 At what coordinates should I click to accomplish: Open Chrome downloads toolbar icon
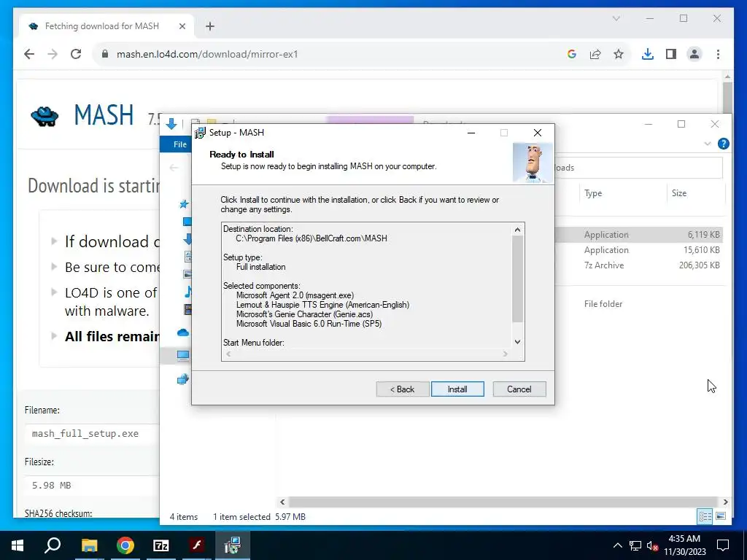pyautogui.click(x=648, y=54)
